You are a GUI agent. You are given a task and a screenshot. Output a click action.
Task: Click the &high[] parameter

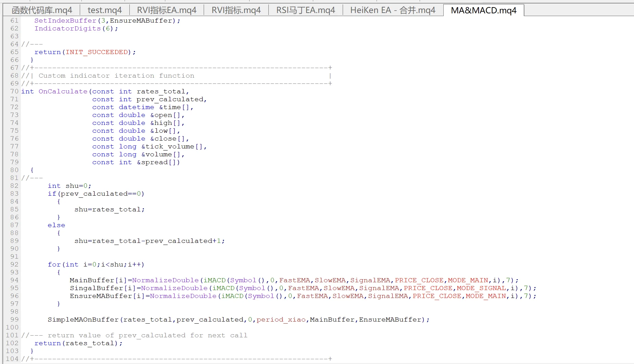(165, 123)
